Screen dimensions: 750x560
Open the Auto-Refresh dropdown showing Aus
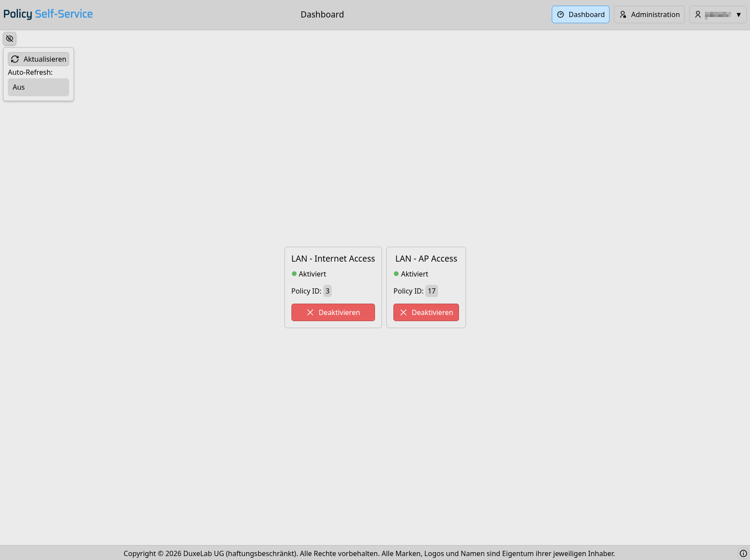pos(39,87)
